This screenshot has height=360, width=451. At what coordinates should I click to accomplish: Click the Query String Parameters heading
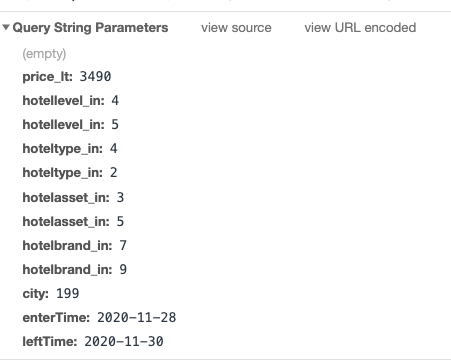tap(90, 28)
